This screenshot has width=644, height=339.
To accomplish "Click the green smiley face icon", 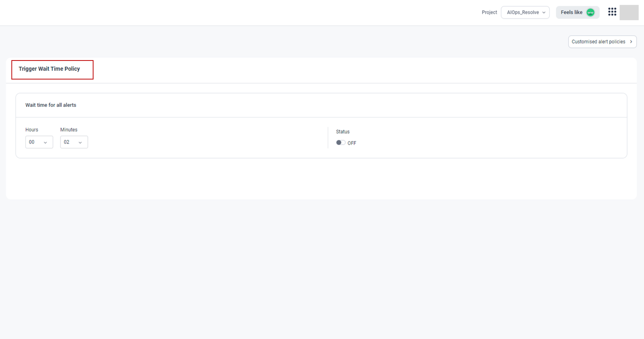I will click(x=590, y=13).
